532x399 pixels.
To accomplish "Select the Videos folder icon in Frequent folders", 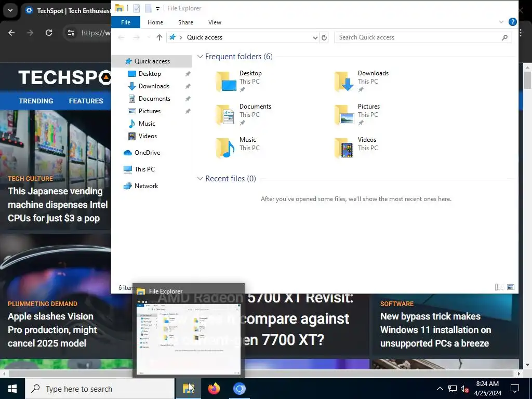I will point(344,148).
